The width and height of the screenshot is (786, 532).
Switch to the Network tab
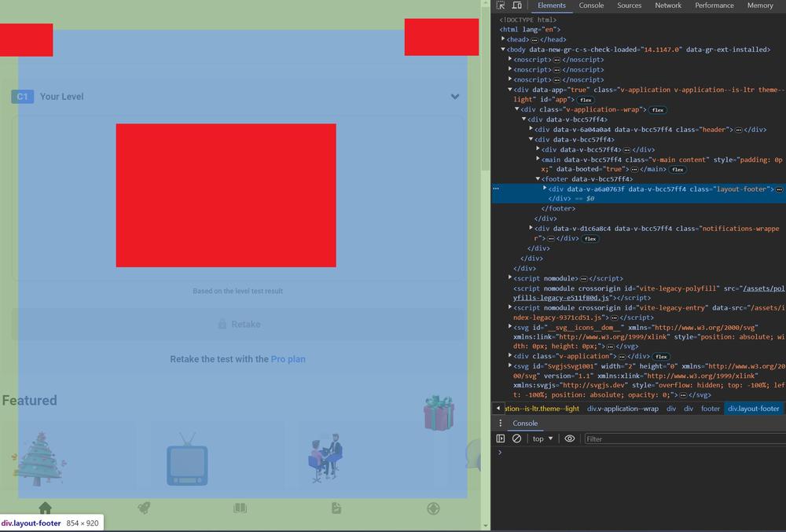click(x=668, y=6)
